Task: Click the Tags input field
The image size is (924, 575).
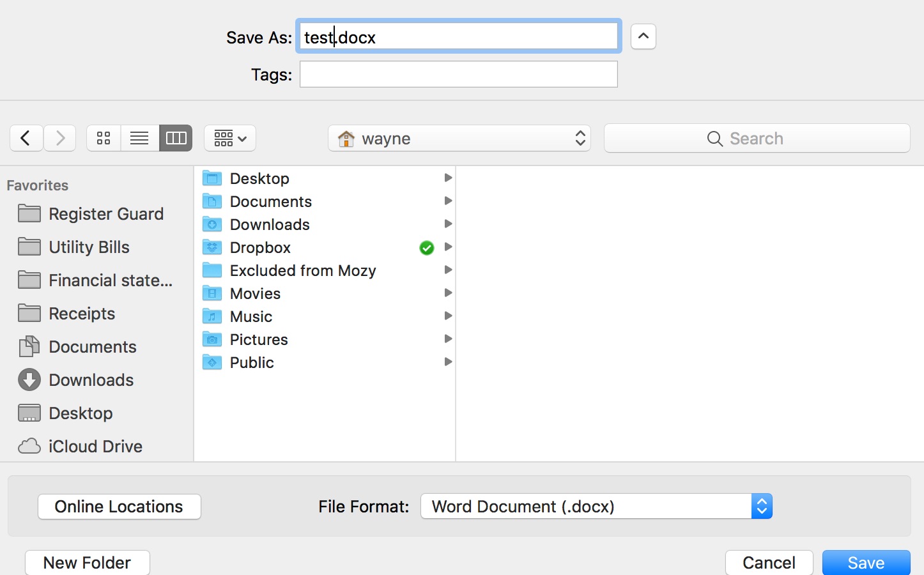Action: click(459, 74)
